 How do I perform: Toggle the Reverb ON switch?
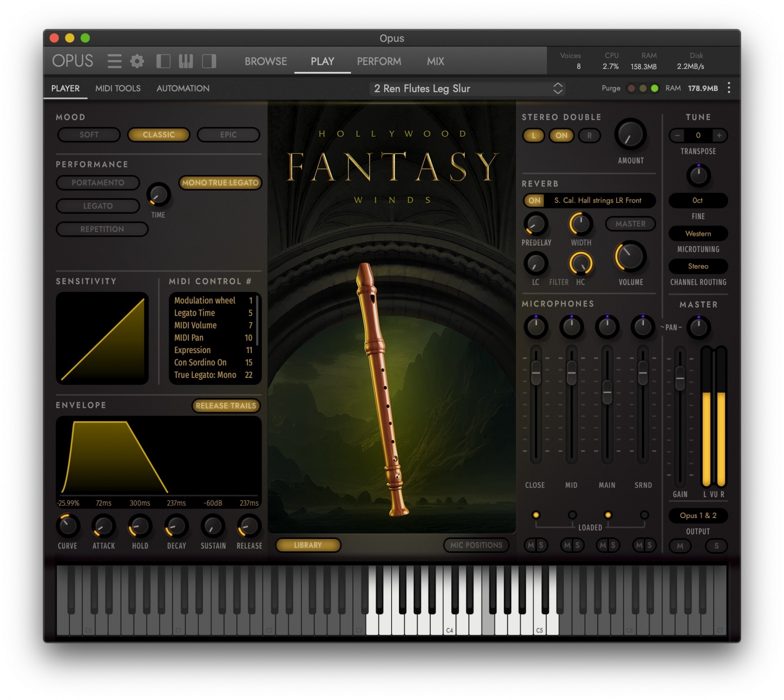pyautogui.click(x=534, y=200)
